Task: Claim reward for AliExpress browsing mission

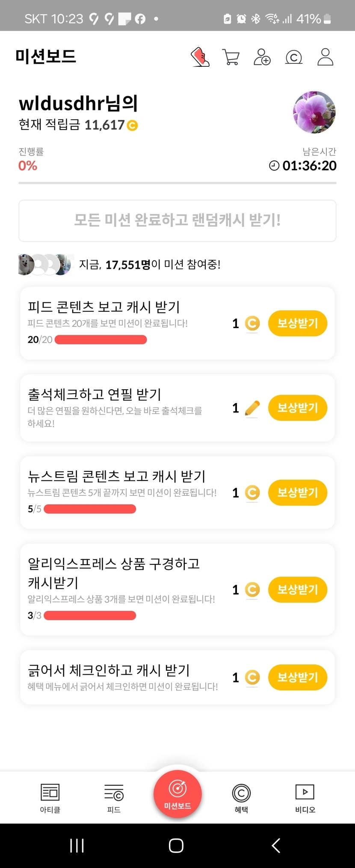Action: (298, 590)
